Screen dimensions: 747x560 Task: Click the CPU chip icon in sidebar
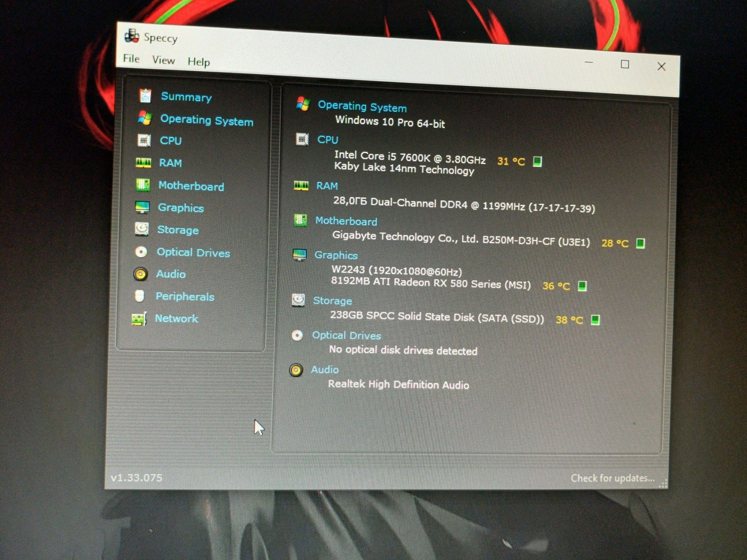point(144,140)
